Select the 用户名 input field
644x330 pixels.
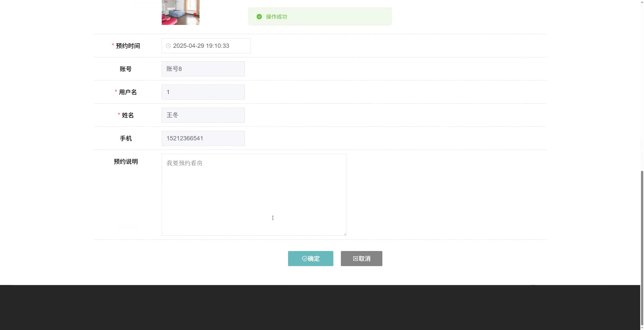pos(203,92)
